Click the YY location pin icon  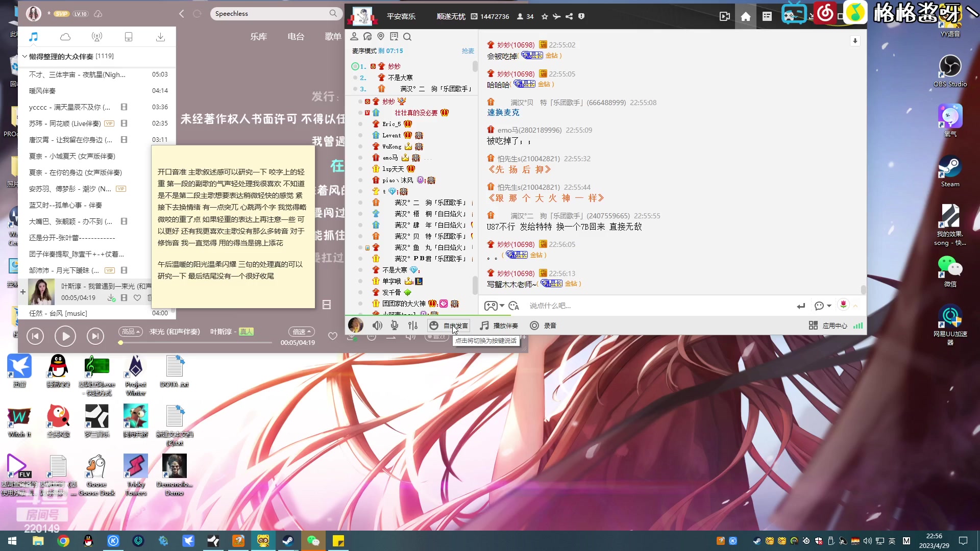coord(381,36)
